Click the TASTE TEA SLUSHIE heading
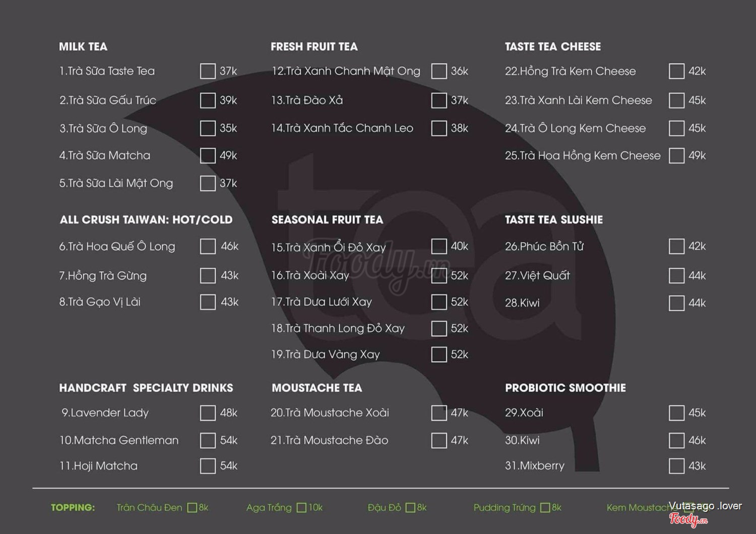 tap(554, 220)
